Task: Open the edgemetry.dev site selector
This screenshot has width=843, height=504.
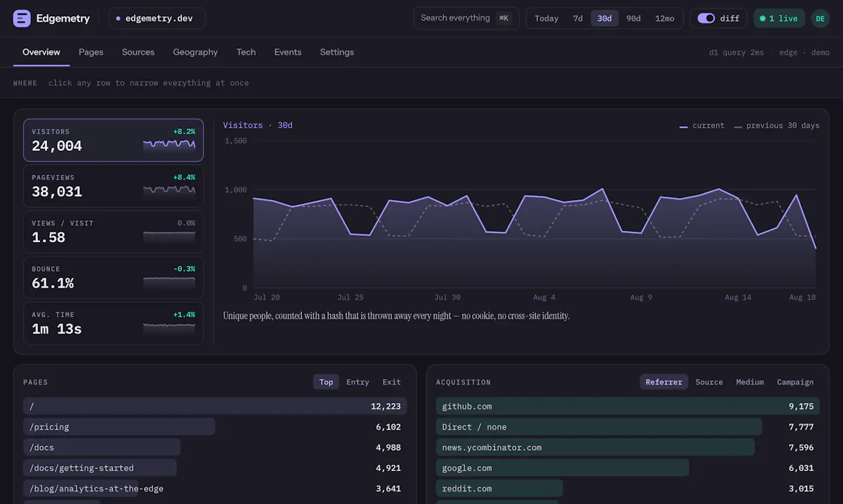Action: (x=157, y=18)
